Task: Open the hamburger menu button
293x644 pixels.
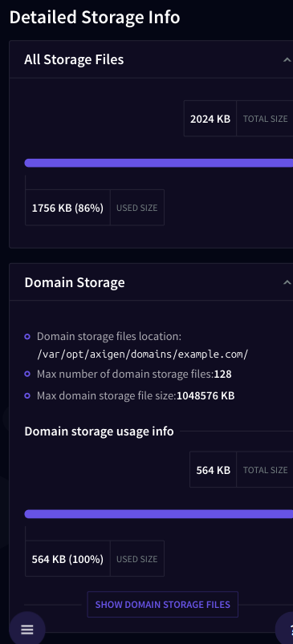Action: point(27,630)
